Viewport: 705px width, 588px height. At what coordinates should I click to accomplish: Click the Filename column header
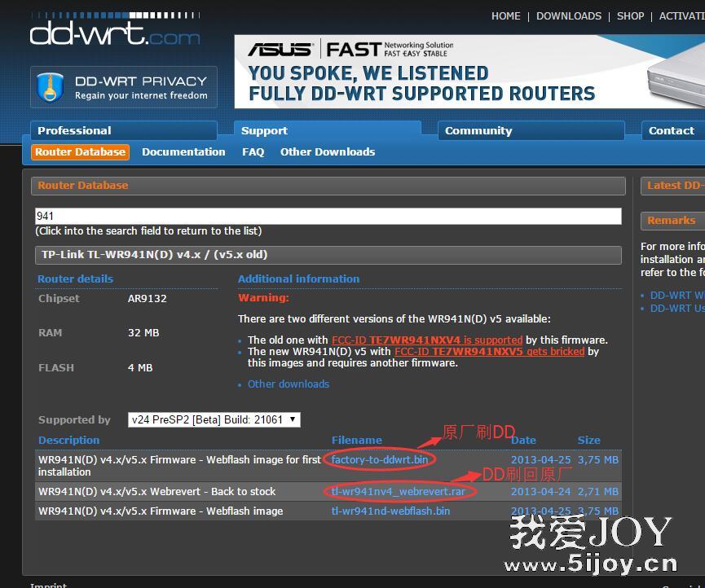coord(356,441)
